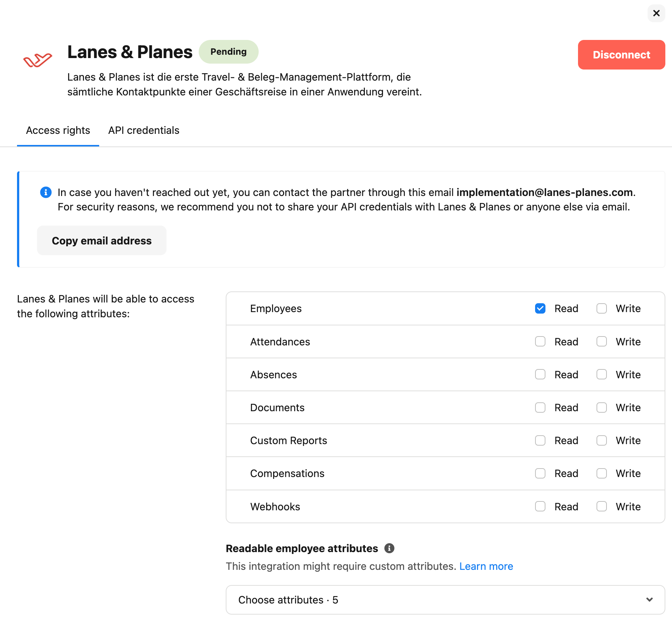This screenshot has height=639, width=672.
Task: Click the Pending status badge
Action: [x=228, y=52]
